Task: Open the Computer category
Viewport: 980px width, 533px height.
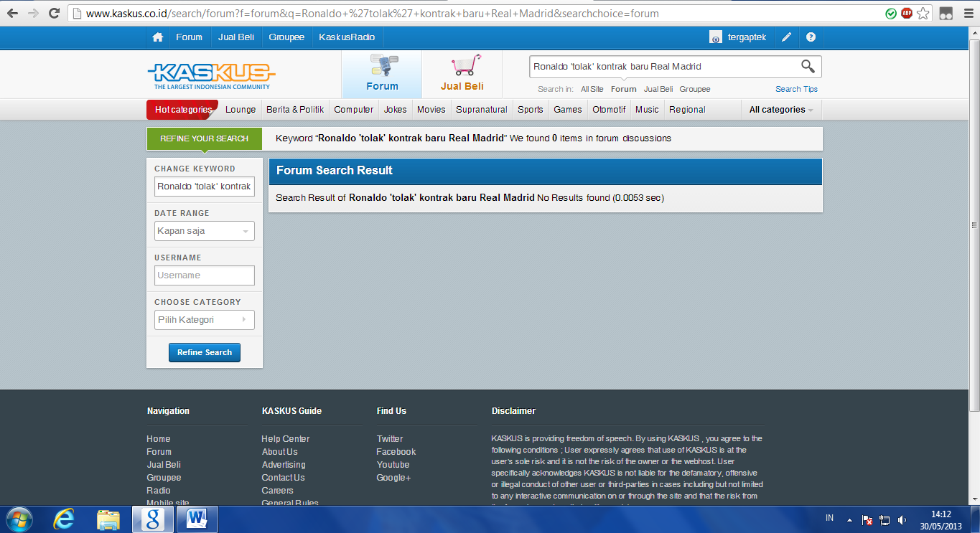Action: click(x=354, y=110)
